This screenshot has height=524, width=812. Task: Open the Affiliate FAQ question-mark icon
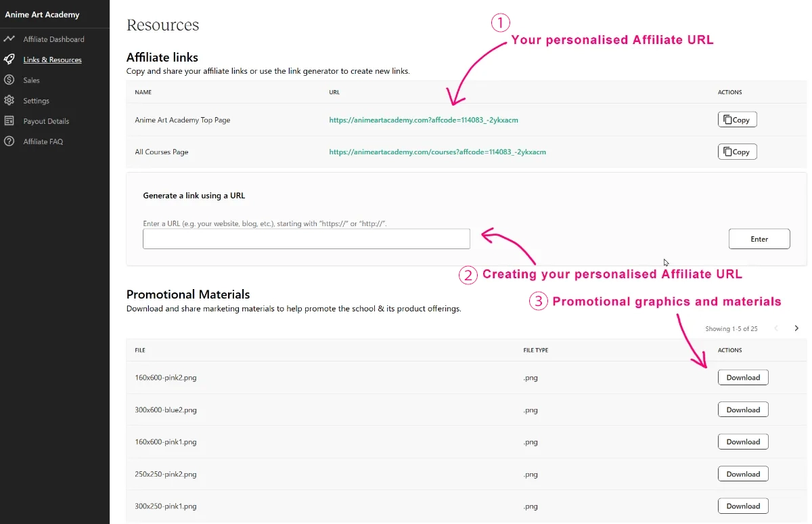(9, 141)
